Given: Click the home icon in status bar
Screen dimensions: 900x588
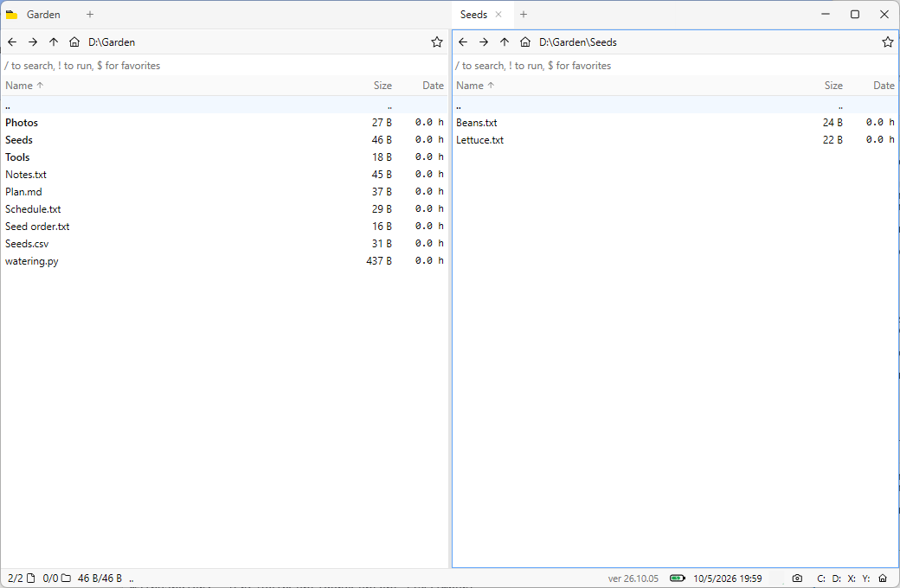Looking at the screenshot, I should (x=883, y=578).
